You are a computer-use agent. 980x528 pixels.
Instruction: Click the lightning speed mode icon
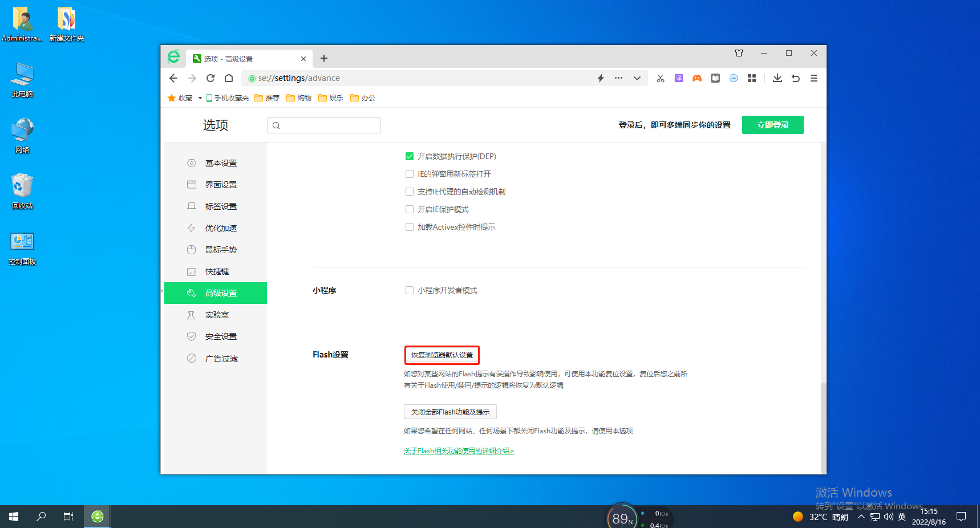pyautogui.click(x=601, y=78)
